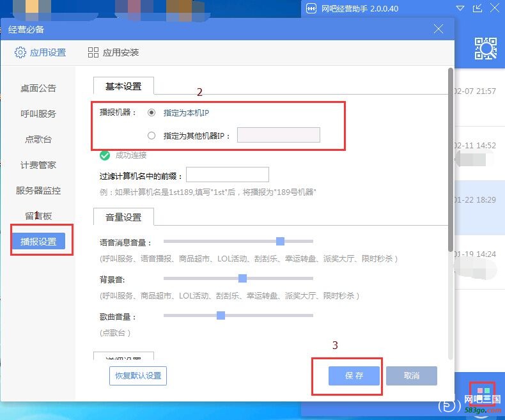Close the 经营必备 dialog
Viewport: 505px width, 420px height.
pos(439,29)
